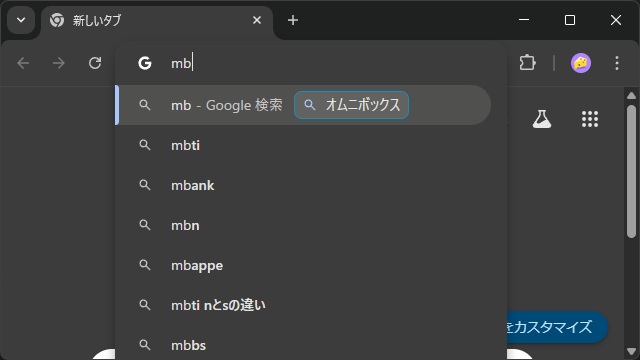
Task: Expand the tab search dropdown arrow
Action: (x=21, y=20)
